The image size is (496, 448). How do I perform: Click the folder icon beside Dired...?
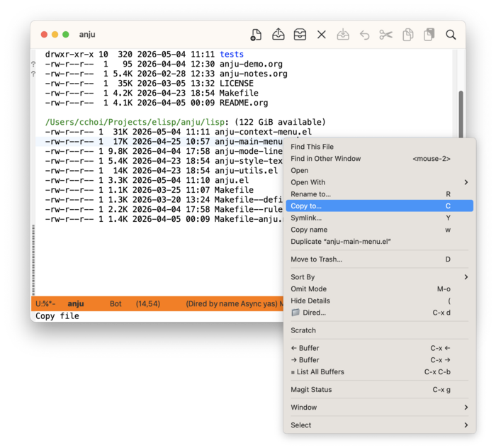pyautogui.click(x=295, y=313)
